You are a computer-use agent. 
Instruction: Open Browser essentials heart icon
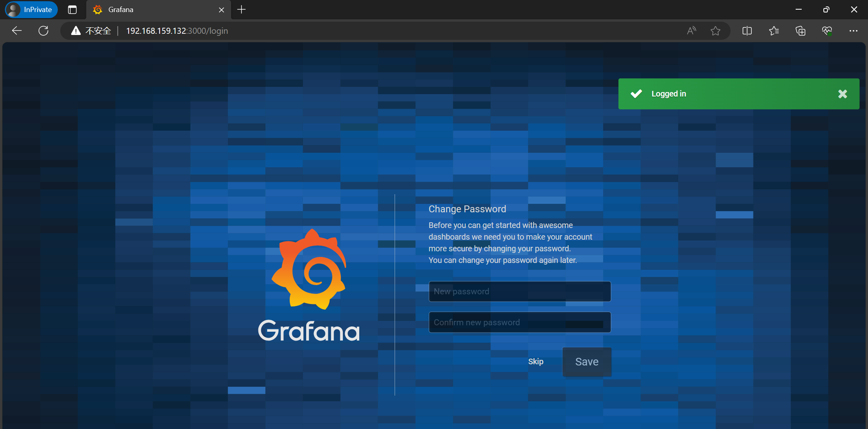pos(827,31)
